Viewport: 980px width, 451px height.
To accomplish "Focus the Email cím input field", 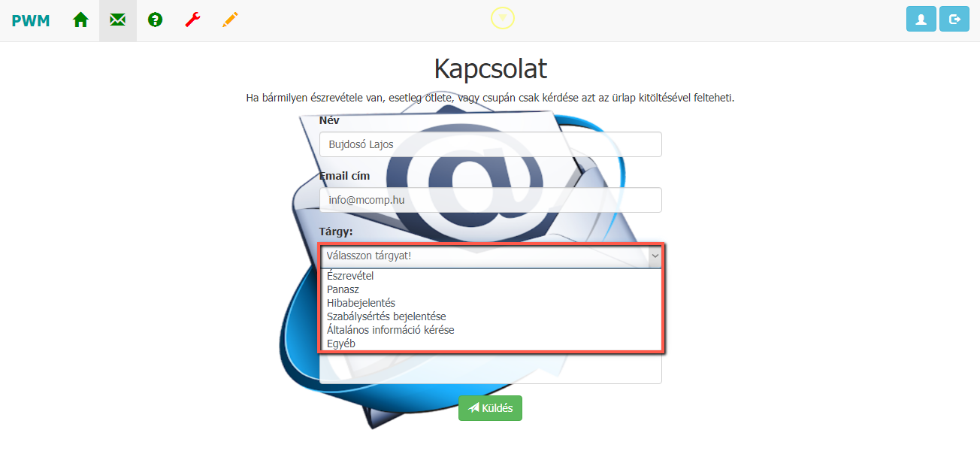I will tap(491, 200).
